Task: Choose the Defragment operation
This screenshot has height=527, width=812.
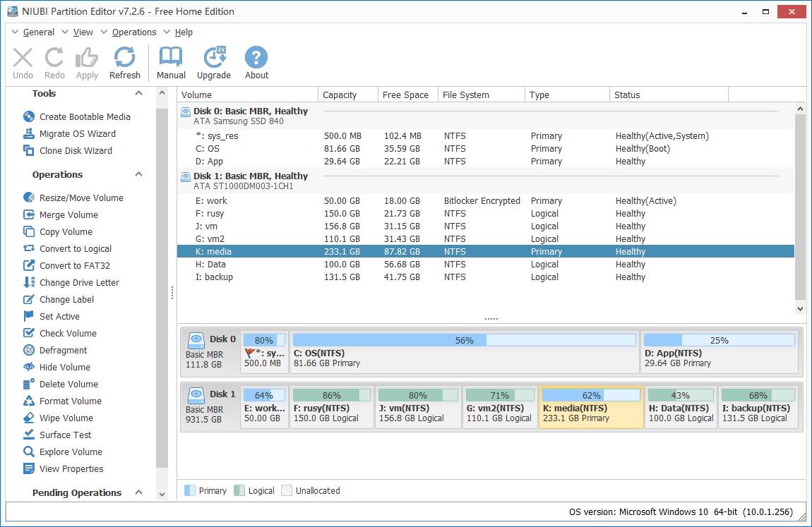Action: [x=63, y=351]
